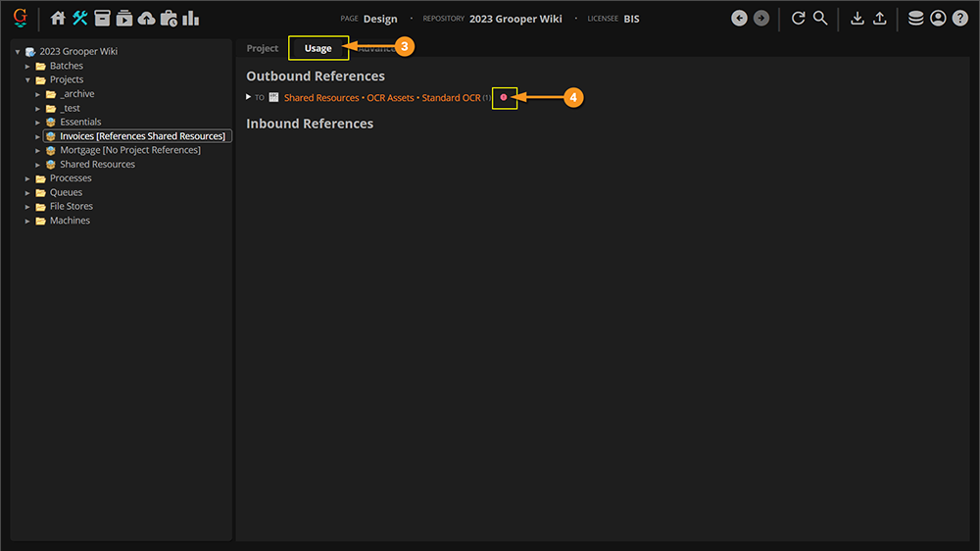This screenshot has height=551, width=980.
Task: Expand the outbound reference to Standard OCR
Action: click(x=248, y=97)
